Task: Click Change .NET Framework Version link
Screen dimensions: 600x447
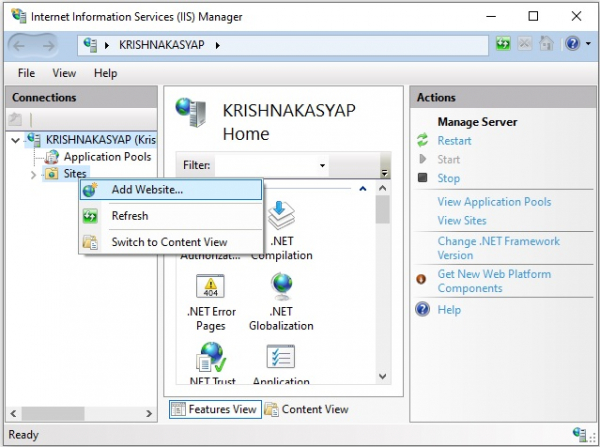Action: [499, 248]
